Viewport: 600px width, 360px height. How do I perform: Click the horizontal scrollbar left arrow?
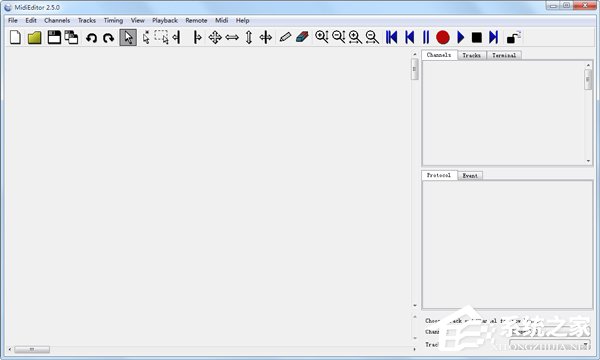(10, 349)
